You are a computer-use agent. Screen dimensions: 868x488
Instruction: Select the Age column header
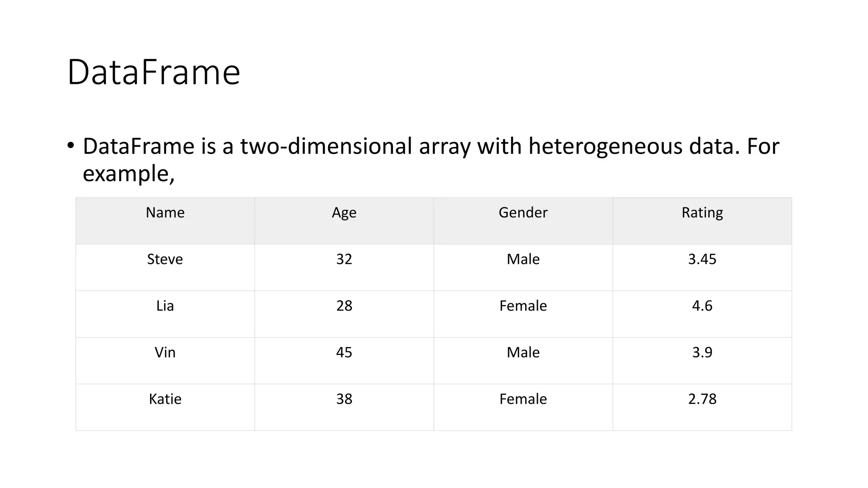(x=344, y=213)
